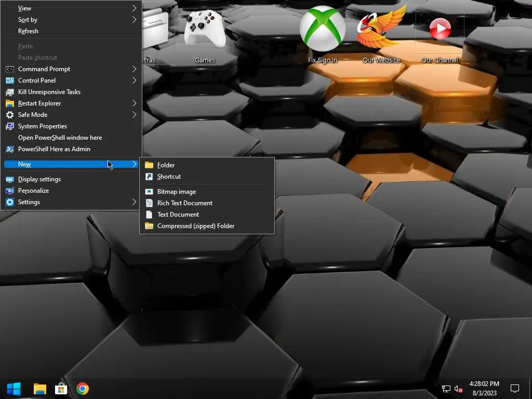Click the Command Prompt icon in context menu
Screen dimensions: 532x399
pos(10,69)
